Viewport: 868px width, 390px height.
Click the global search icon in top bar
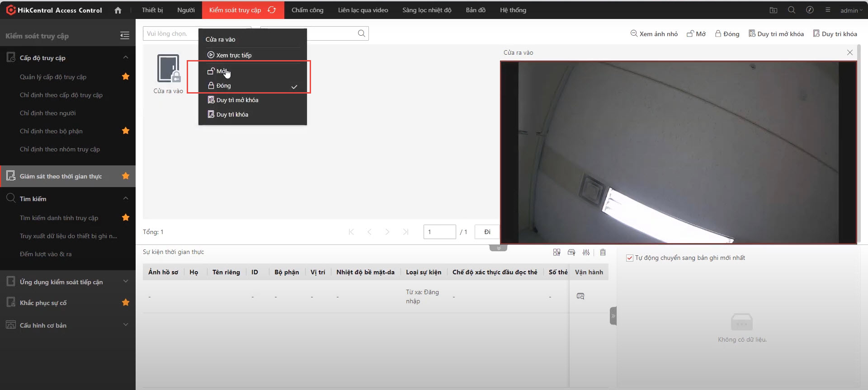click(x=791, y=10)
